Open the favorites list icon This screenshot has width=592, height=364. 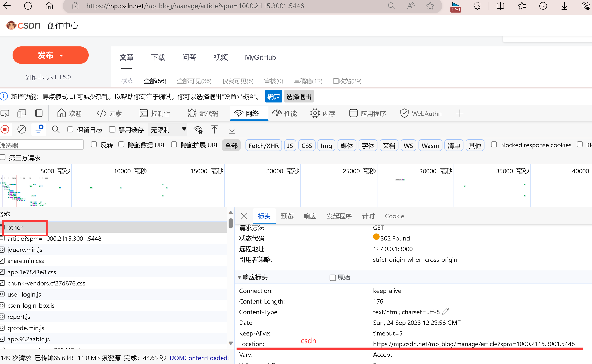point(522,6)
